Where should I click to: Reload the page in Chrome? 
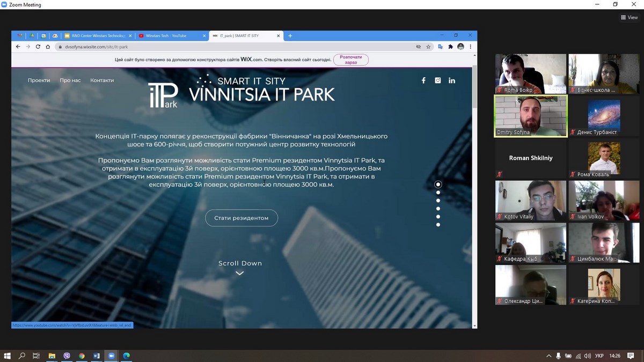click(38, 47)
